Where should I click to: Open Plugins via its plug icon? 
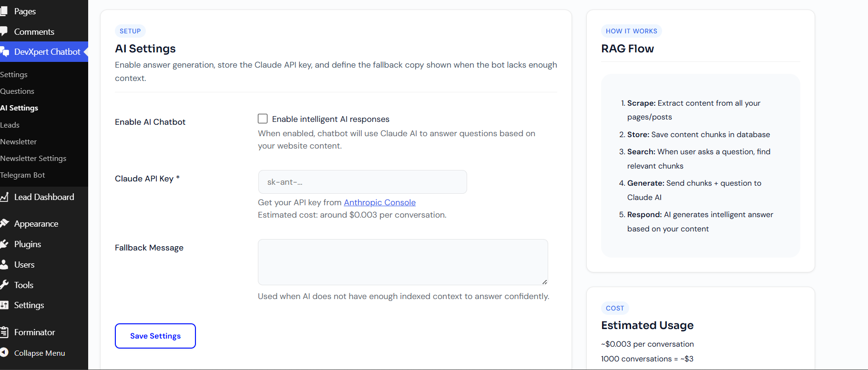(4, 244)
